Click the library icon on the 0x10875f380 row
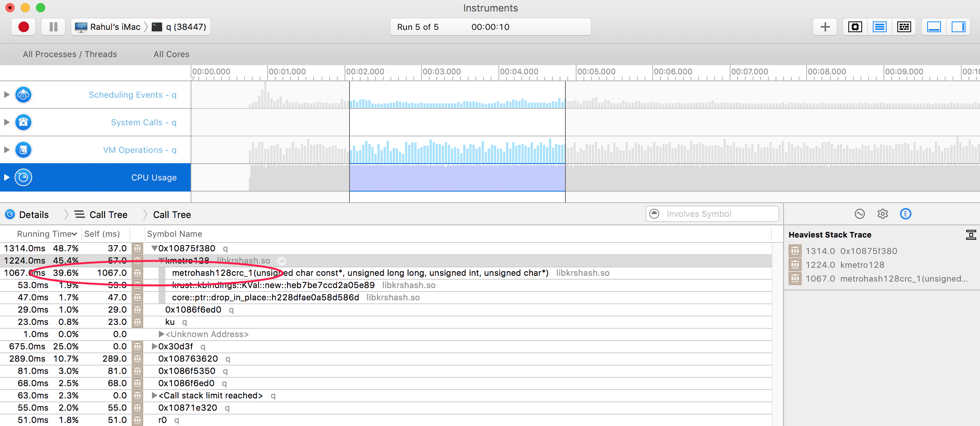 (137, 248)
